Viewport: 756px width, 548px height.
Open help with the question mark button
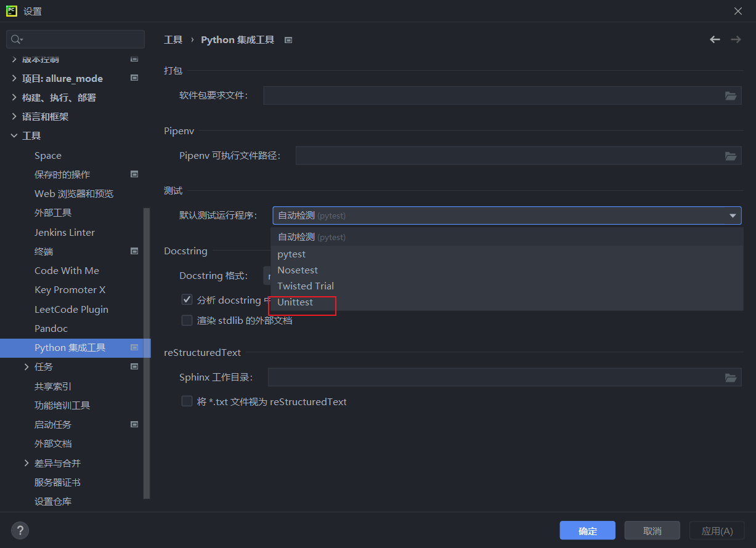(20, 530)
